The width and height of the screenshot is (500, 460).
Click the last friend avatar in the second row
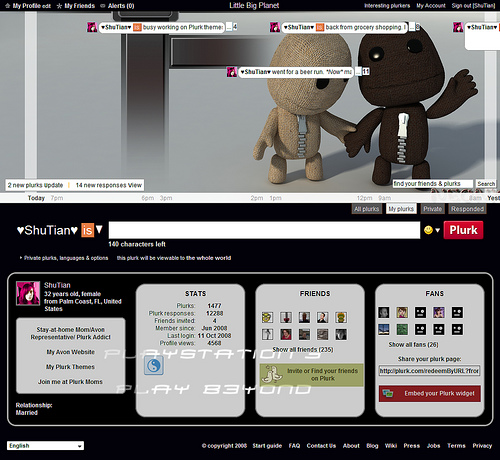coord(341,334)
